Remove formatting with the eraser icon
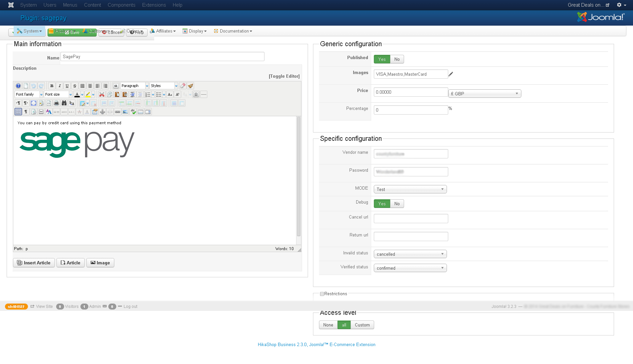The width and height of the screenshot is (633, 364). (x=183, y=86)
